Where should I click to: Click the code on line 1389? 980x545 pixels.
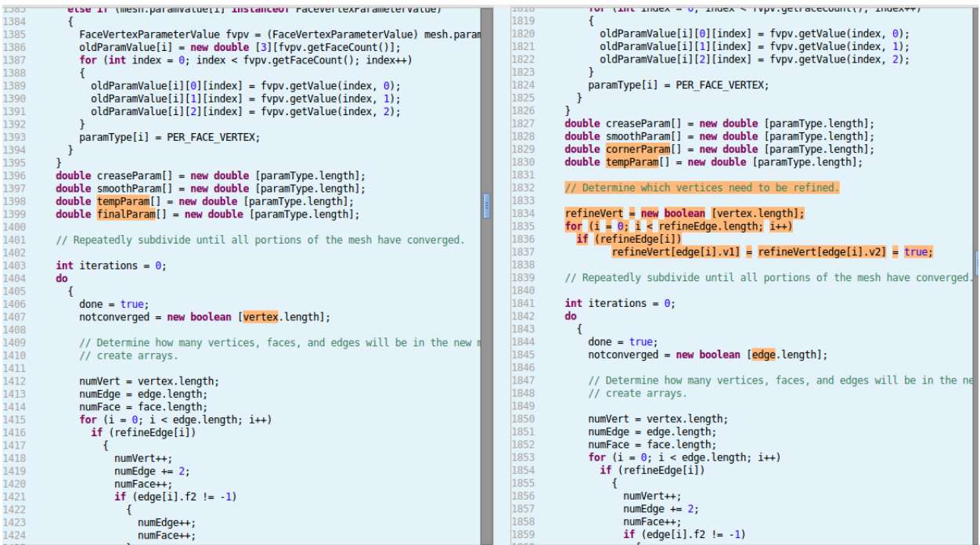coord(245,86)
